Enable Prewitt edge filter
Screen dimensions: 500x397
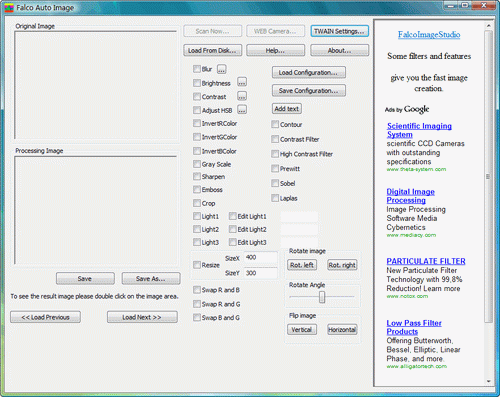[275, 169]
